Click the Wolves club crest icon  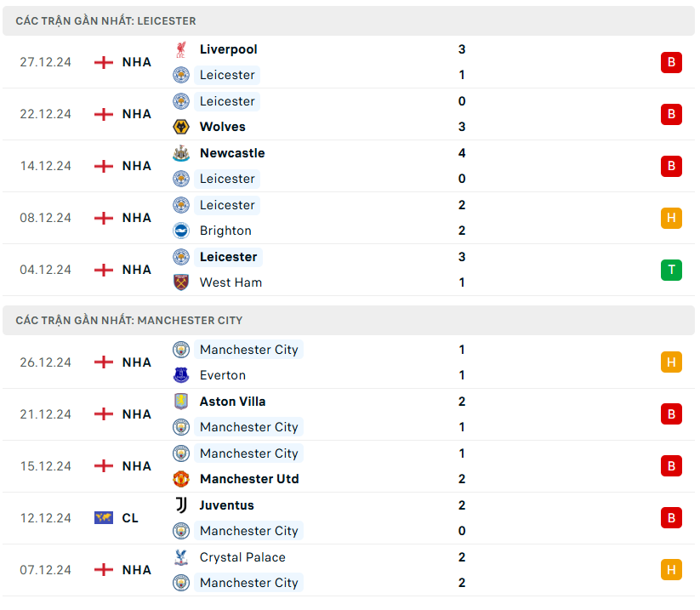180,127
